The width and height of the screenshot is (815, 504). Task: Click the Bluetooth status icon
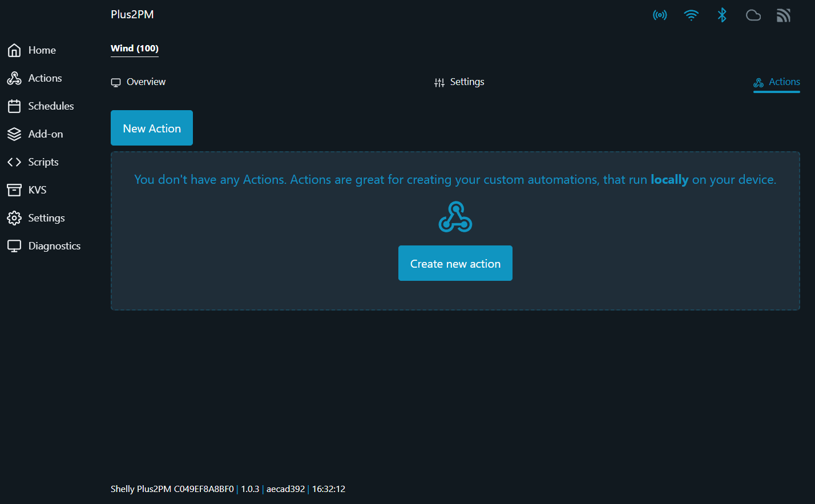(x=722, y=15)
